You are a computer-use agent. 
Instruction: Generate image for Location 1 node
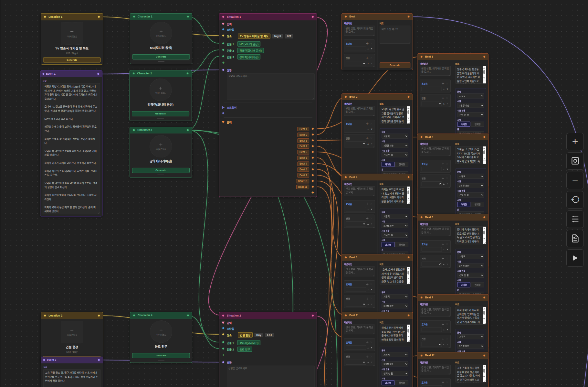72,60
